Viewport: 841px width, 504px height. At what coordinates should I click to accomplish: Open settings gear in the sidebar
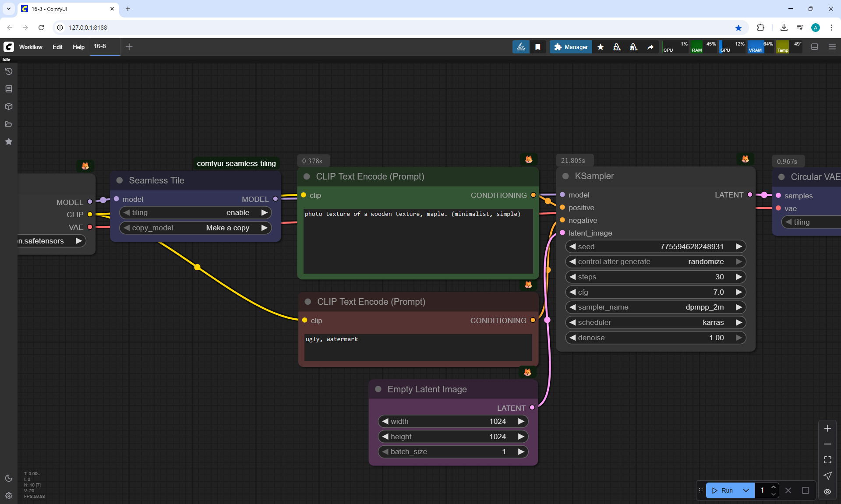pyautogui.click(x=9, y=496)
